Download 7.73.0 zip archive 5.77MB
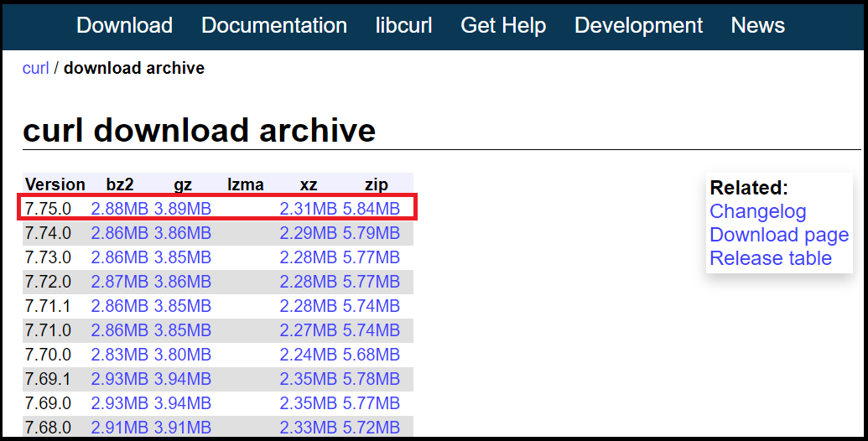 [372, 257]
